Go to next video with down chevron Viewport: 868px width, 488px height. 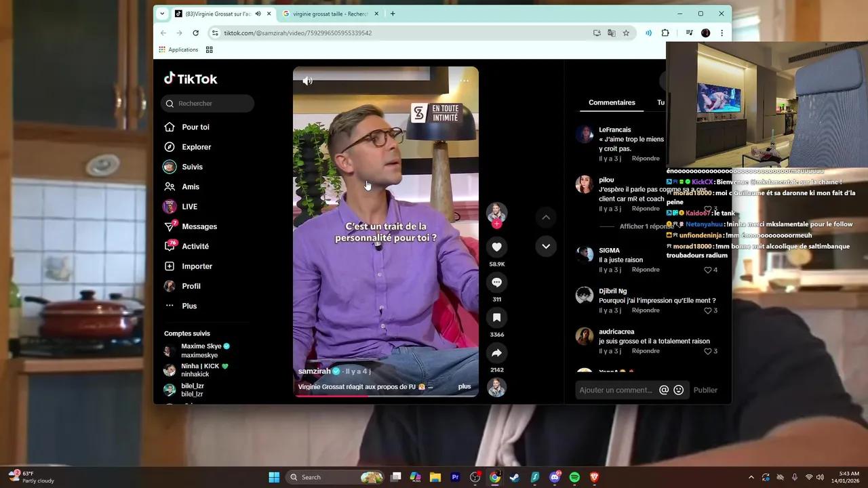point(546,246)
